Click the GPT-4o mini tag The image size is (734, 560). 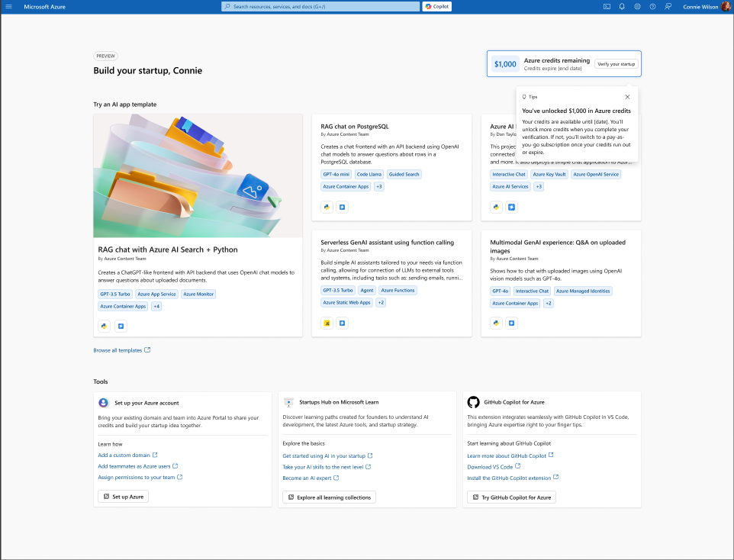[x=336, y=174]
